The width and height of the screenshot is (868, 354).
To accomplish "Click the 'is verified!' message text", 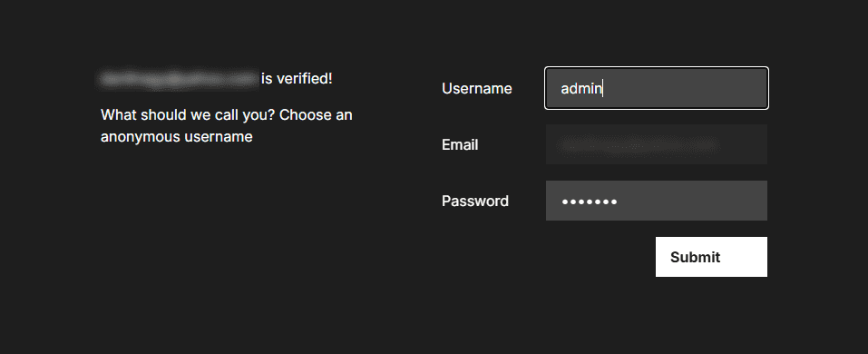I will pyautogui.click(x=297, y=79).
